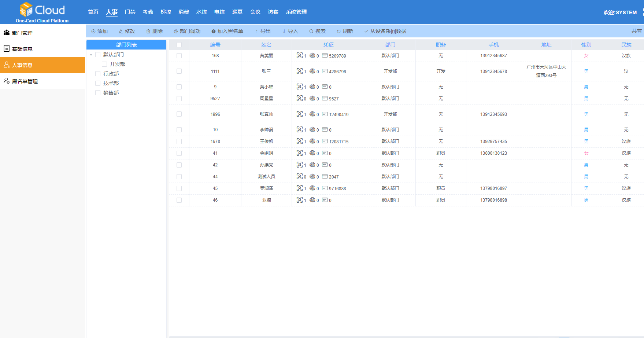
Task: Open the 系统管理 menu
Action: [x=296, y=12]
